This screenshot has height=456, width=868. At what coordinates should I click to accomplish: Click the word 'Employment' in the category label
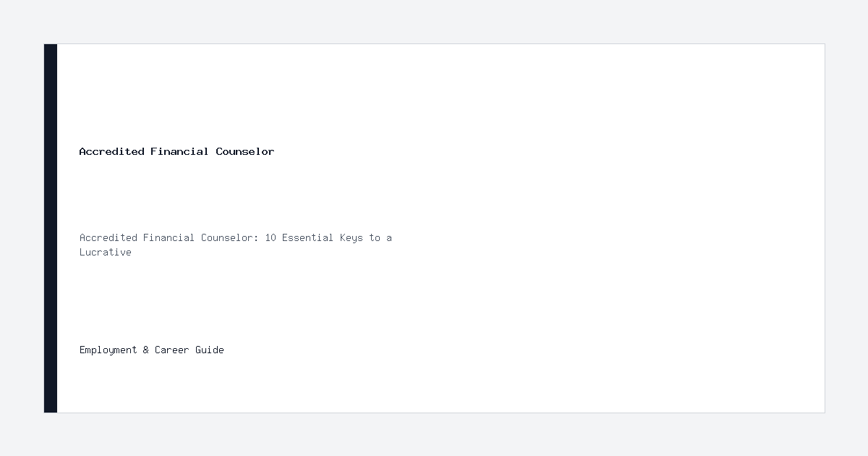109,350
